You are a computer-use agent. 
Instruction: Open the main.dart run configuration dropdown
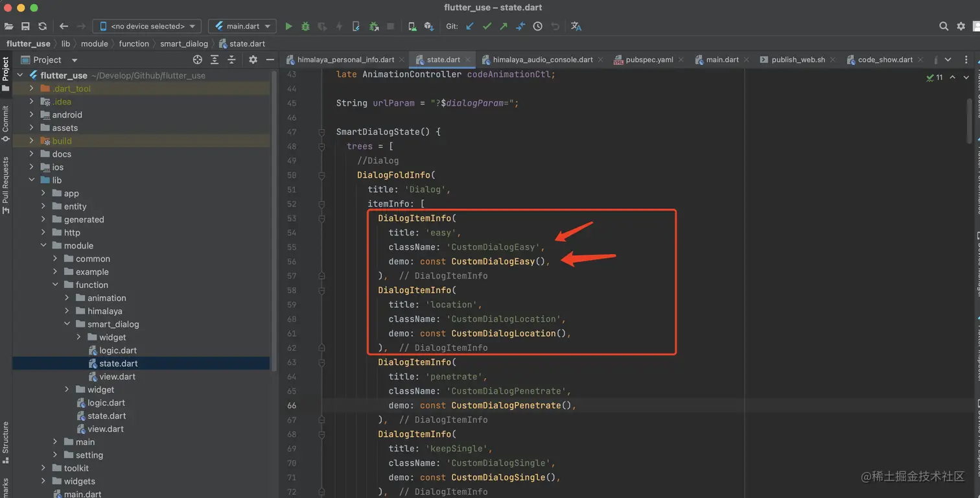(x=242, y=26)
